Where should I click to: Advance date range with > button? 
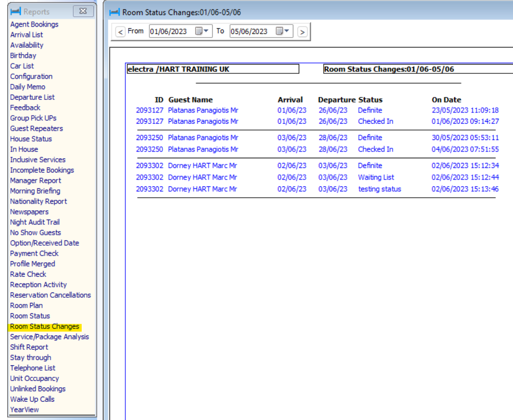(x=302, y=32)
